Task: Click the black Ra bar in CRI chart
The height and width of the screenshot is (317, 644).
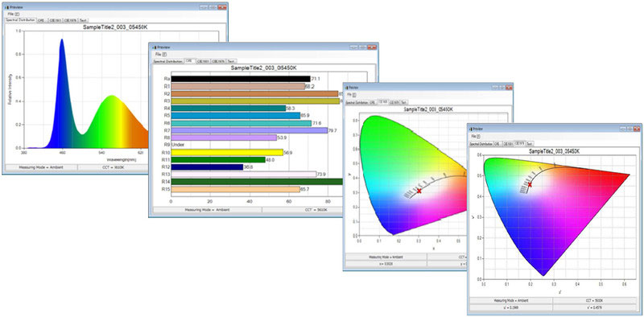Action: point(241,79)
